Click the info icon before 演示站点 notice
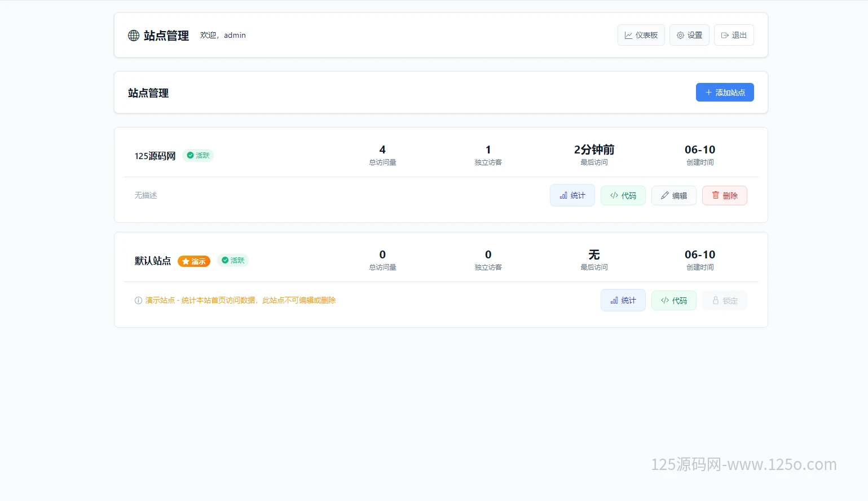 coord(138,301)
